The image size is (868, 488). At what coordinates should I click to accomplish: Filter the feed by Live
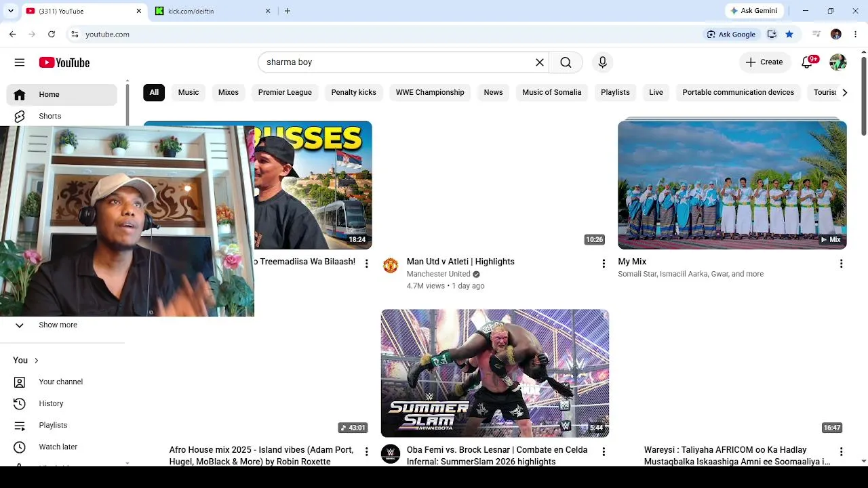pyautogui.click(x=656, y=92)
